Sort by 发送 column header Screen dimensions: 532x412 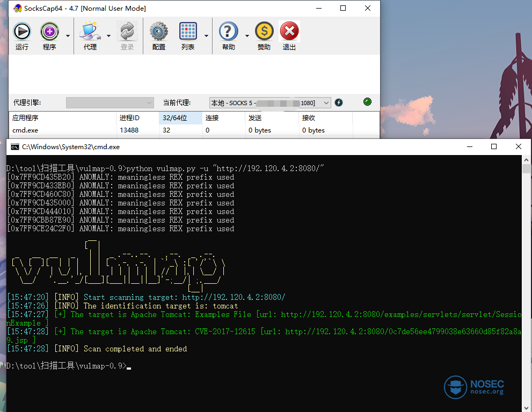coord(272,118)
